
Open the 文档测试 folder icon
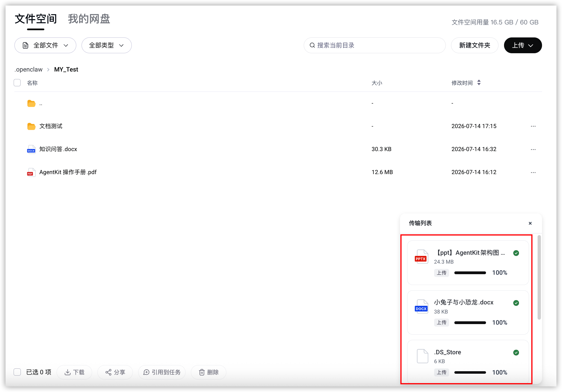[x=31, y=126]
